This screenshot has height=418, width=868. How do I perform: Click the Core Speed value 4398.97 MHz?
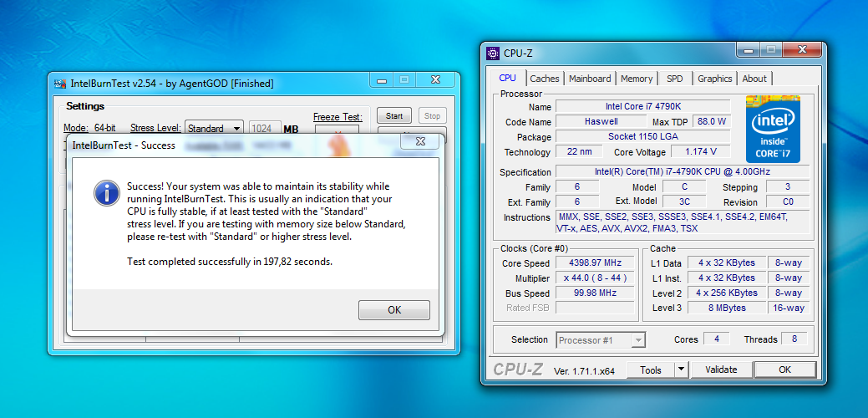(595, 263)
